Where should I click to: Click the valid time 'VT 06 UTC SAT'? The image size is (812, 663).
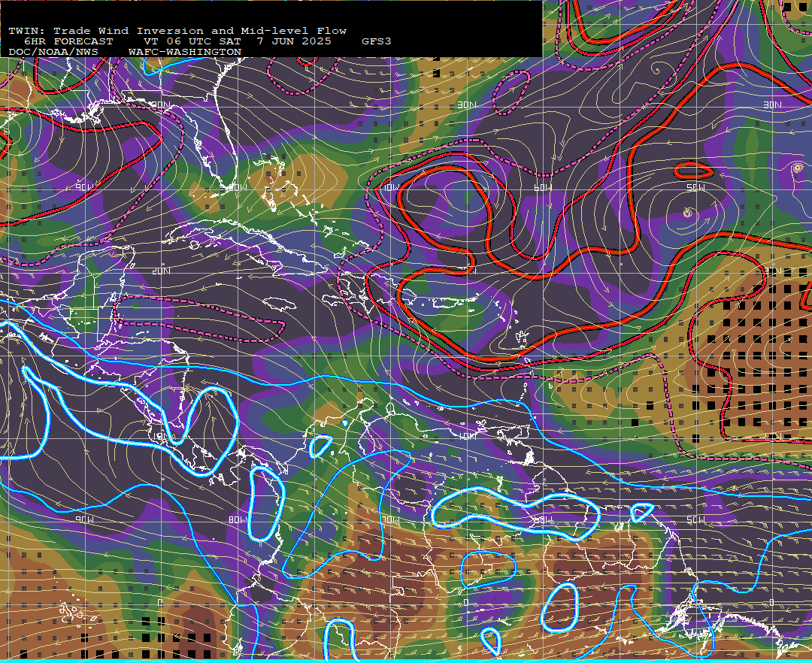click(x=192, y=41)
